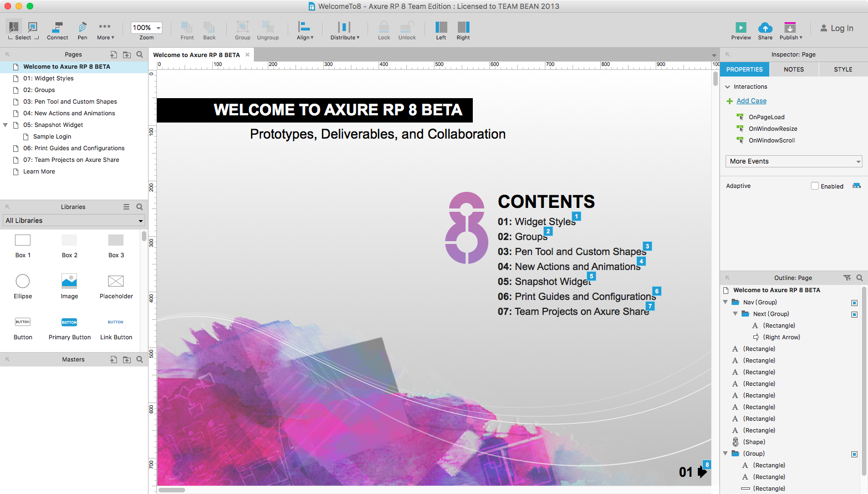Select the Ellipse widget
Screen dimensions: 868x494
pos(23,287)
